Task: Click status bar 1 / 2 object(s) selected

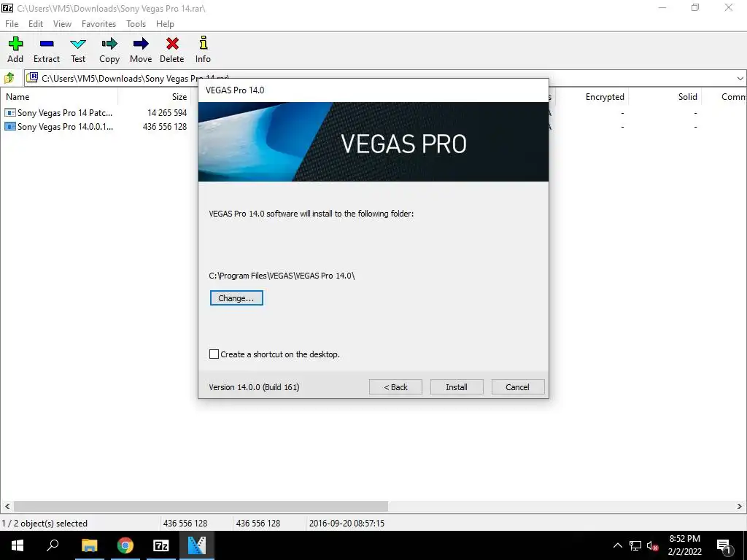Action: [44, 524]
